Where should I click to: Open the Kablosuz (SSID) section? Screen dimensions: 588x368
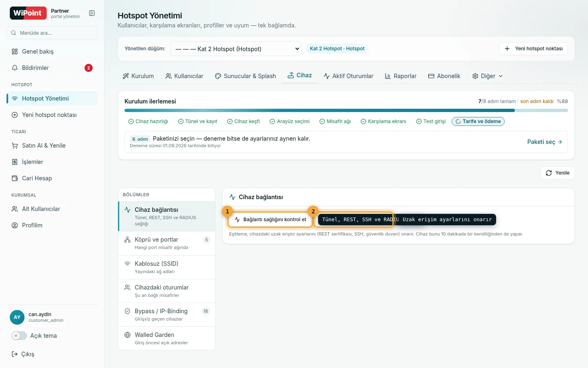tap(167, 267)
